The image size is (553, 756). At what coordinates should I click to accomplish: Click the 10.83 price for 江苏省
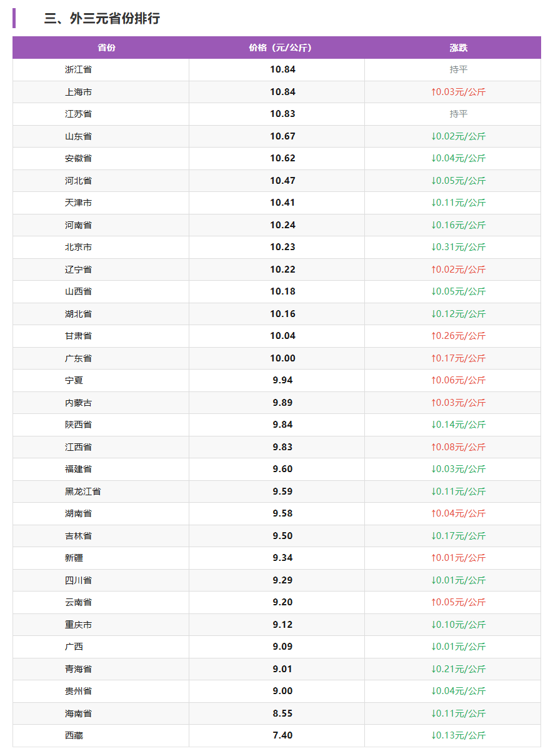pyautogui.click(x=282, y=114)
